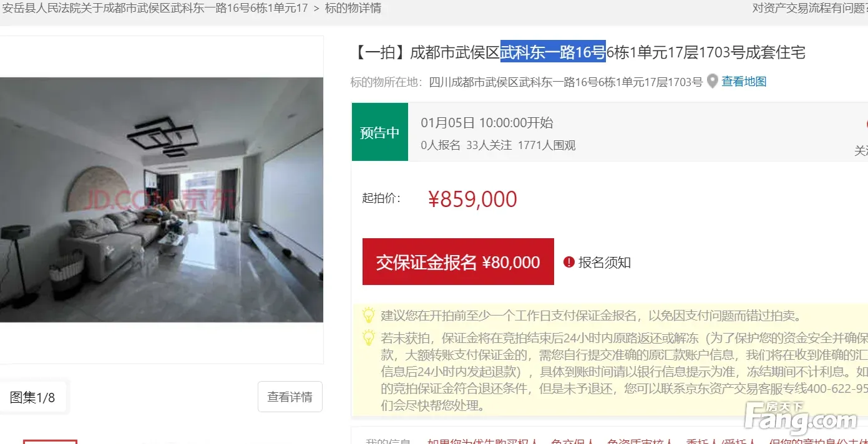Click the 对资产交易流程有问题 help link

point(810,8)
